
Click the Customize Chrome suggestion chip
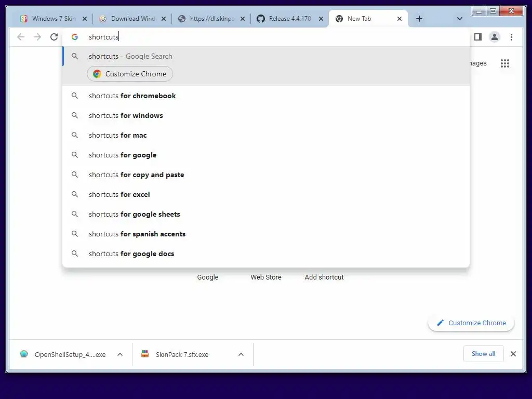[x=130, y=74]
